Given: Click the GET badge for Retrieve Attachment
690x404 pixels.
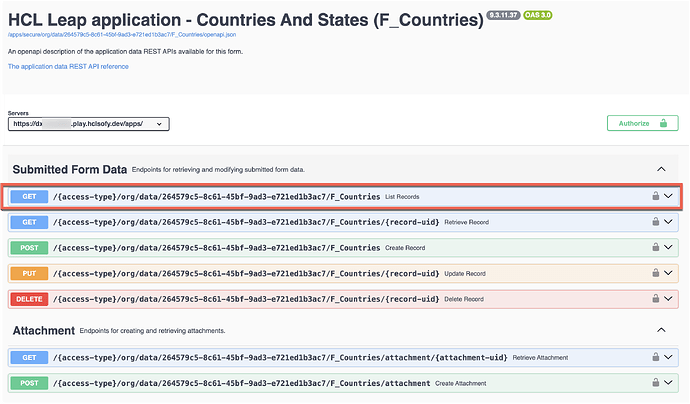Looking at the screenshot, I should [x=29, y=357].
